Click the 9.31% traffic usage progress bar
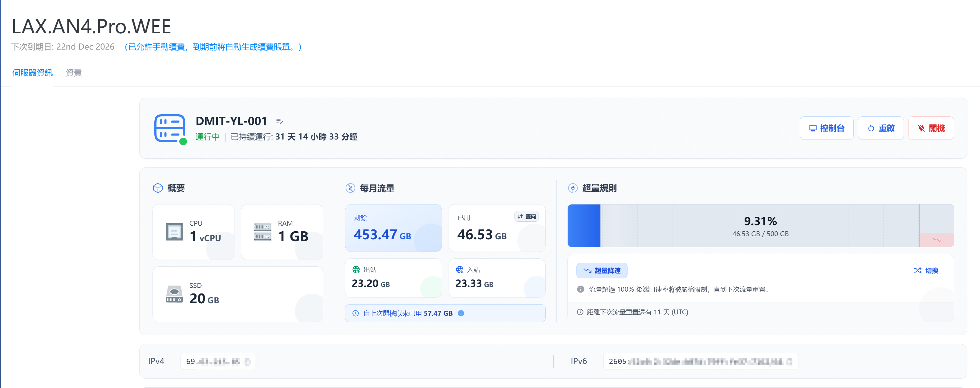The image size is (980, 388). pos(760,226)
